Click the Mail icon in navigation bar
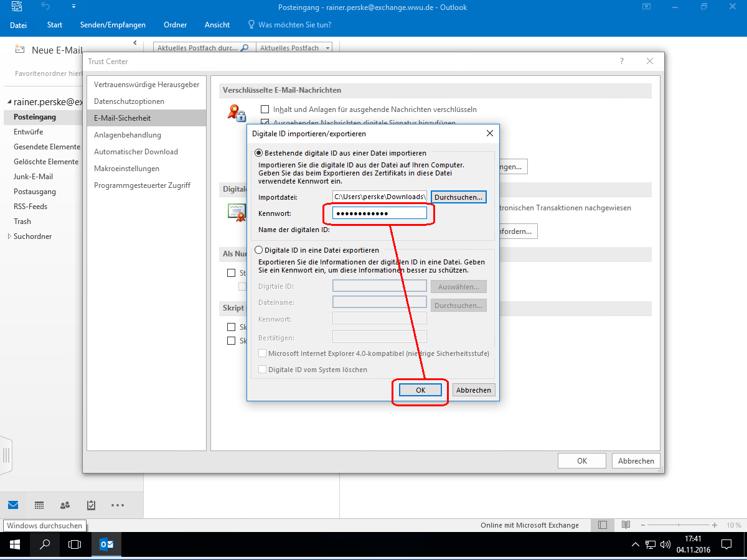 click(x=13, y=505)
